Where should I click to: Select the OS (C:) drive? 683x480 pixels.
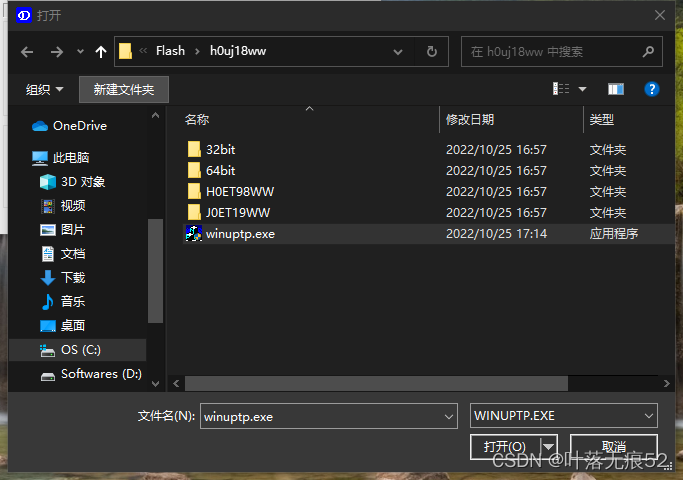[x=78, y=350]
